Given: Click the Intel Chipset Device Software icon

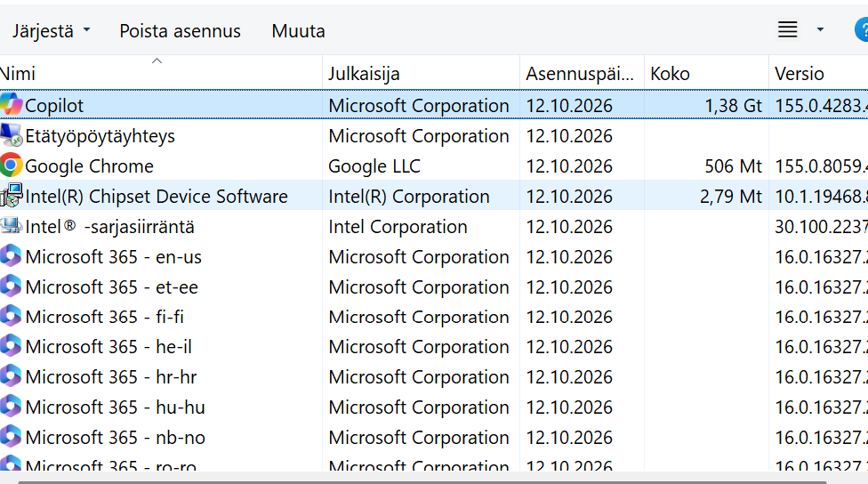Looking at the screenshot, I should click(x=11, y=196).
